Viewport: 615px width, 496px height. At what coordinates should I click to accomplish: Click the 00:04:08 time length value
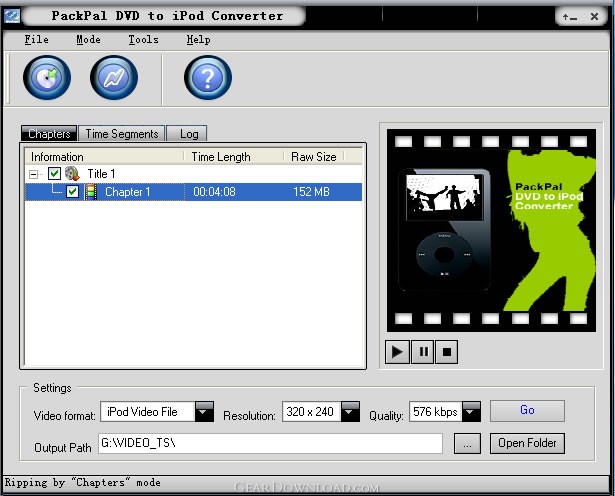click(215, 192)
